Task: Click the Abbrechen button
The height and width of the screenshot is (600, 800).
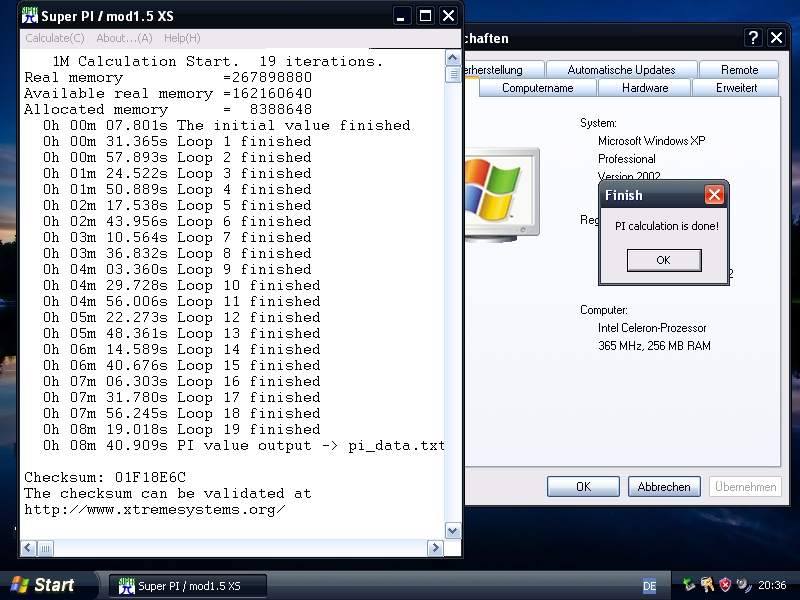Action: [664, 487]
